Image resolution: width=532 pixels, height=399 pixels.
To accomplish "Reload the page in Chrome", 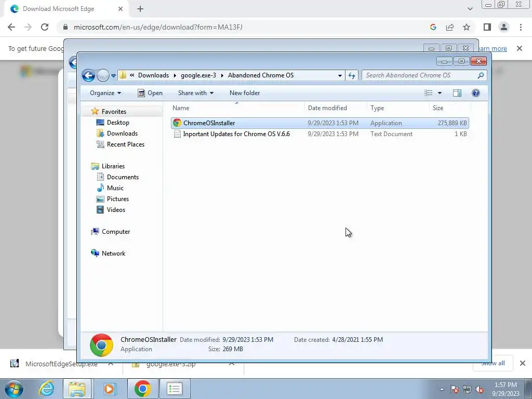I will tap(45, 27).
